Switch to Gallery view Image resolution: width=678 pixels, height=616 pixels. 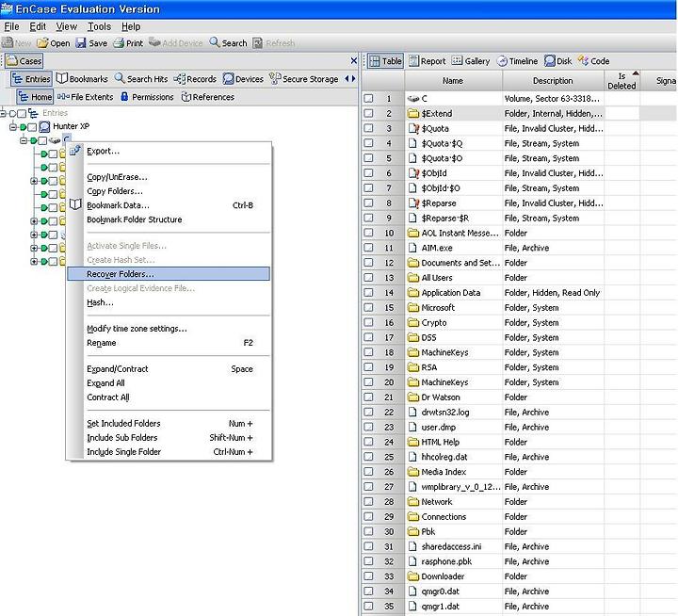point(471,61)
